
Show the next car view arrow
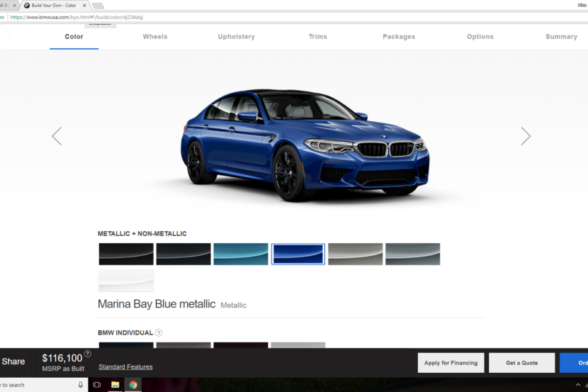pyautogui.click(x=526, y=136)
